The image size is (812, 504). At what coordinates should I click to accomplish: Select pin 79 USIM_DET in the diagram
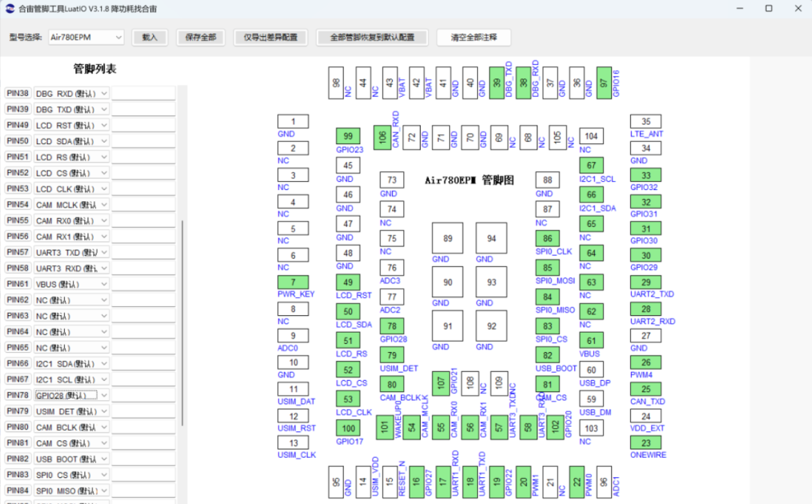[x=392, y=355]
